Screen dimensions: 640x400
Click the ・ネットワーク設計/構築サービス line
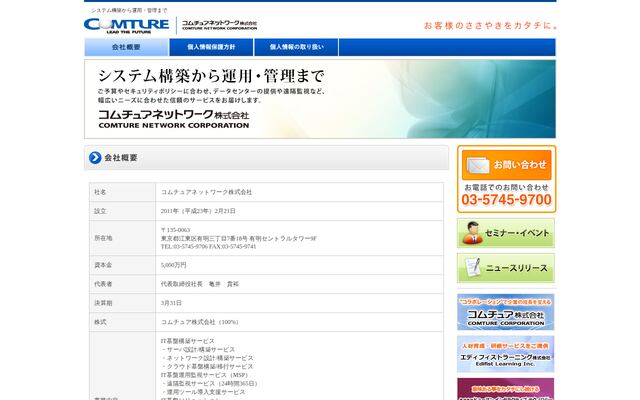(207, 358)
